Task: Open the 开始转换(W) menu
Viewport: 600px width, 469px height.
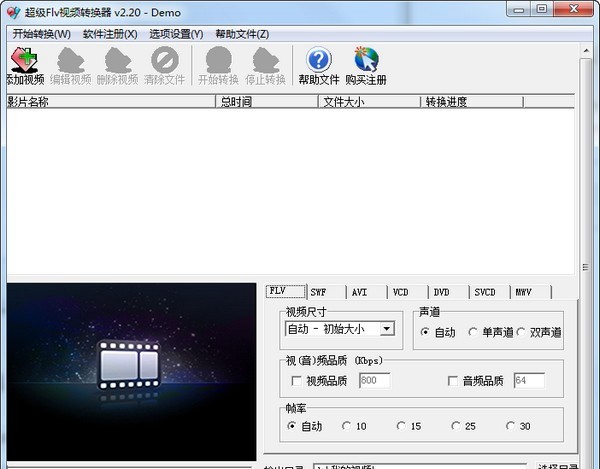Action: (42, 34)
